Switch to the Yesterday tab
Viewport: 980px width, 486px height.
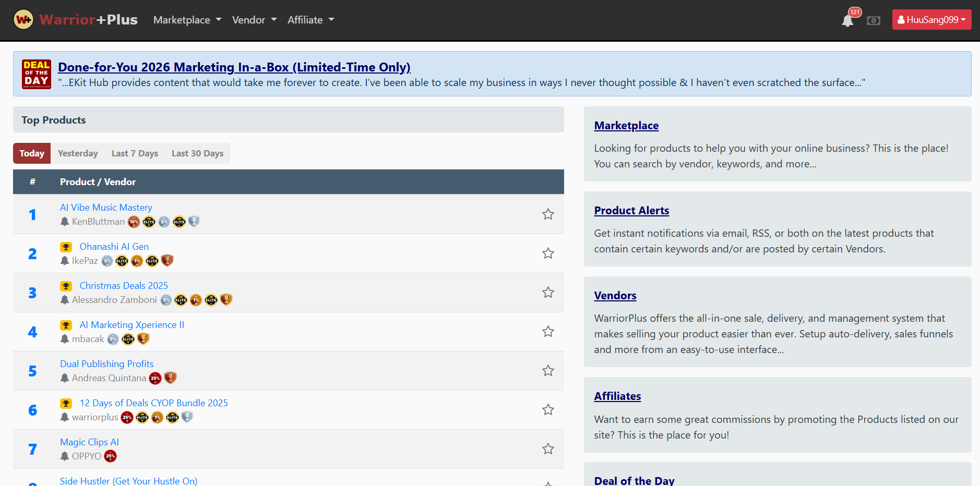click(78, 153)
